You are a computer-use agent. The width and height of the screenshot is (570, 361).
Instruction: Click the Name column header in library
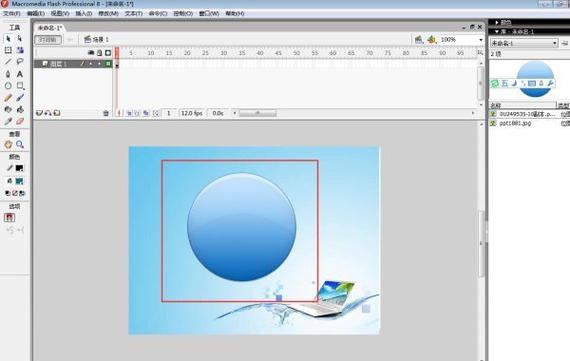point(523,105)
